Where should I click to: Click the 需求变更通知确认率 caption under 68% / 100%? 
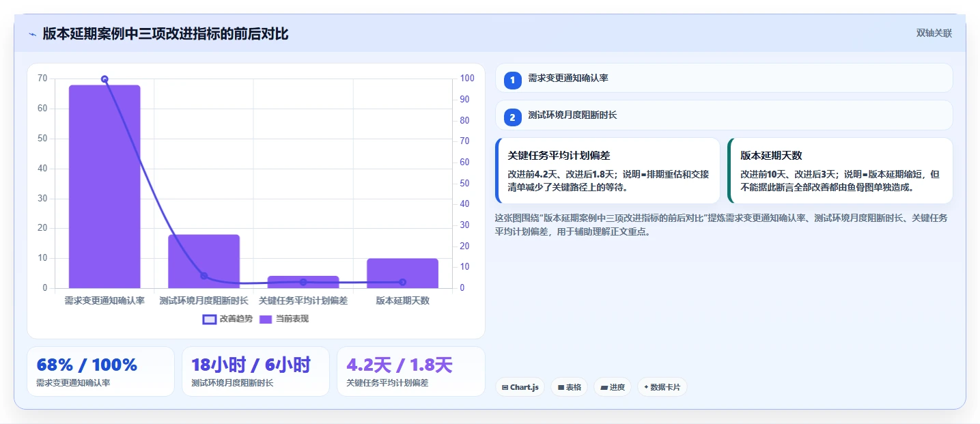73,383
